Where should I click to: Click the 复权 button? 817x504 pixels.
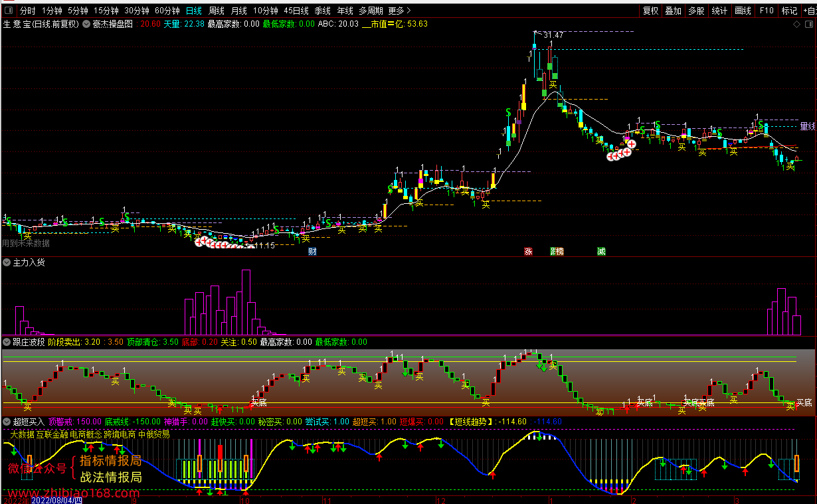click(x=650, y=11)
